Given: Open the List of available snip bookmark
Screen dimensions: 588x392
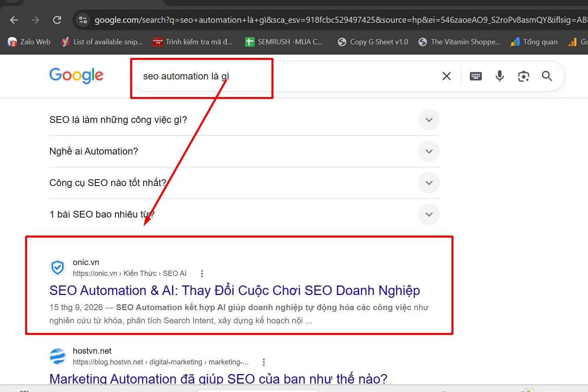Looking at the screenshot, I should pos(102,42).
